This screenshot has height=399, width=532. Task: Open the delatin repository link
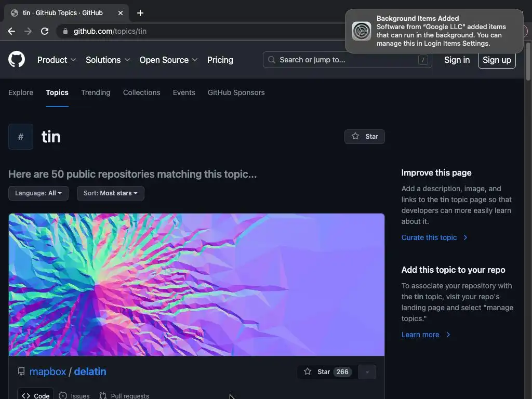(90, 371)
